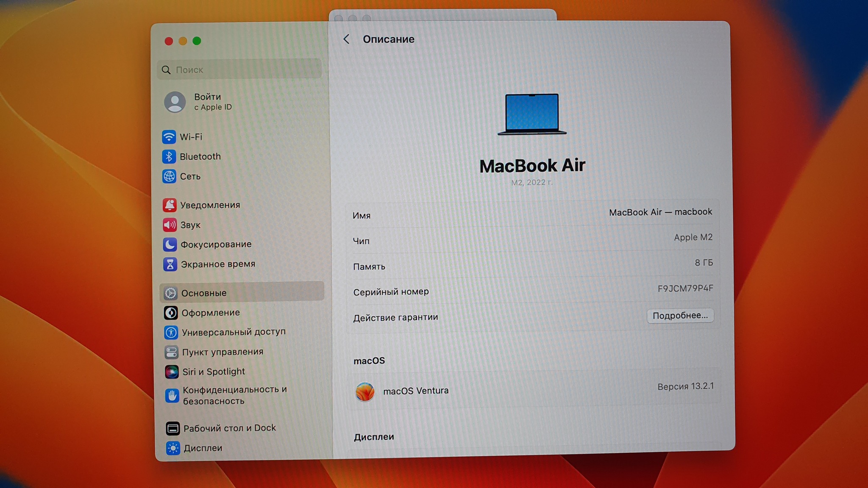Open Дисплеи sun icon in sidebar
This screenshot has width=868, height=488.
(172, 448)
